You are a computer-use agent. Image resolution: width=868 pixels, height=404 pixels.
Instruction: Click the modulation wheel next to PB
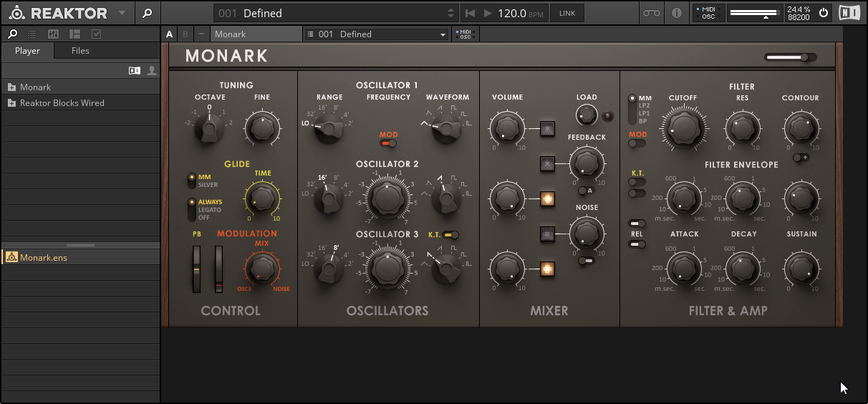(x=219, y=269)
